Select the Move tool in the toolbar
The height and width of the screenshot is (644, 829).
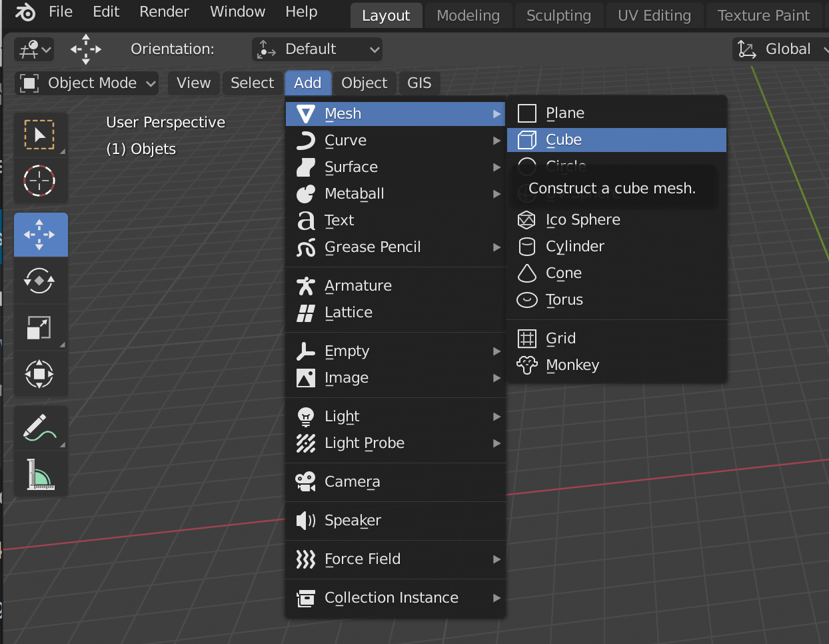(x=41, y=234)
